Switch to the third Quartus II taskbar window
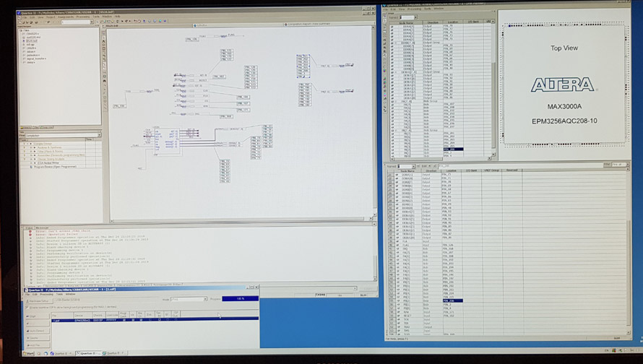 tap(115, 353)
